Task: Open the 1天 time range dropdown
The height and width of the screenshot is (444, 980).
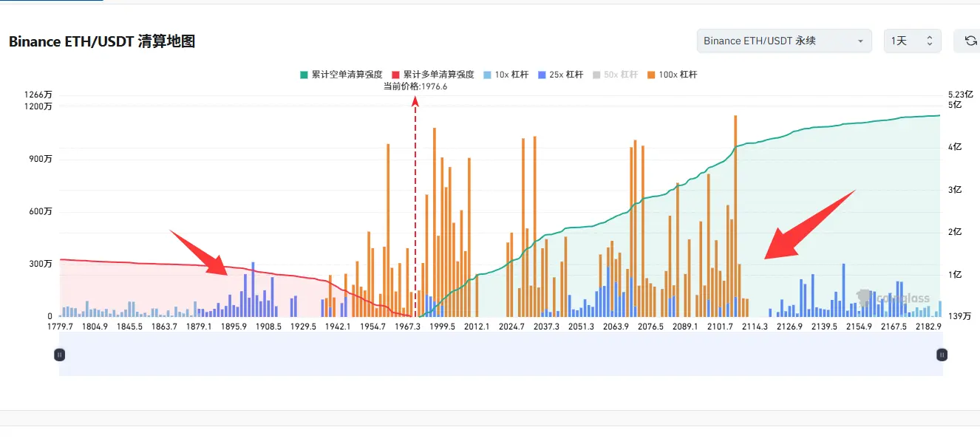Action: 913,41
